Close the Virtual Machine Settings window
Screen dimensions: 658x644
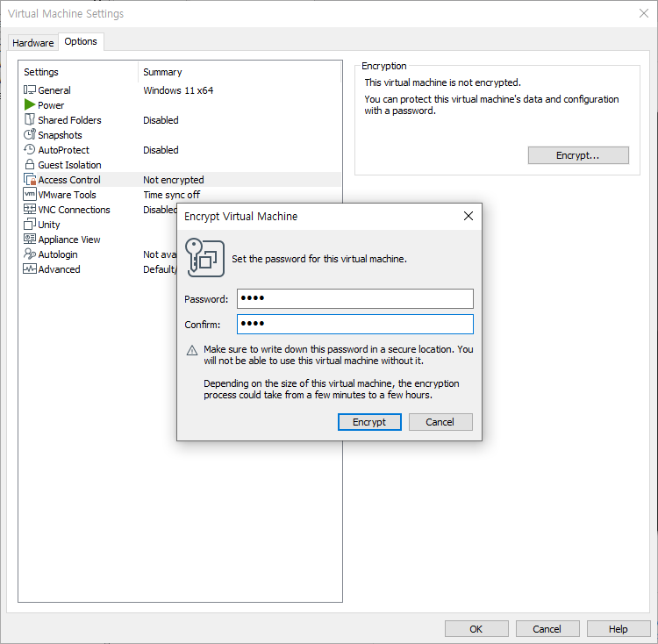tap(644, 13)
